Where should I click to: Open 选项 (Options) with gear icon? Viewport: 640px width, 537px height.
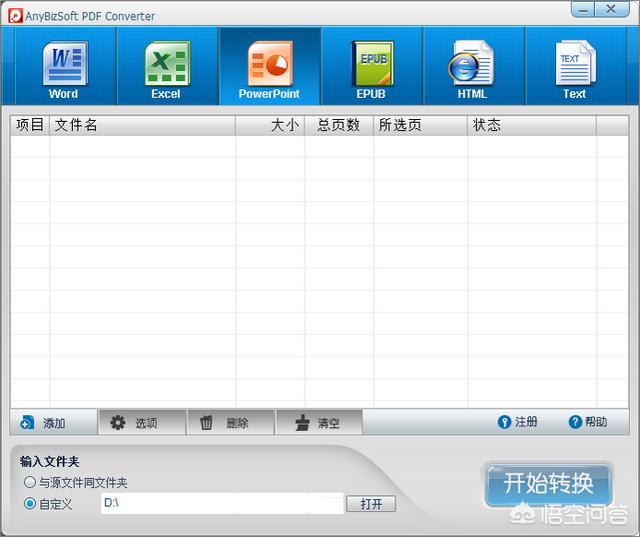(x=135, y=423)
